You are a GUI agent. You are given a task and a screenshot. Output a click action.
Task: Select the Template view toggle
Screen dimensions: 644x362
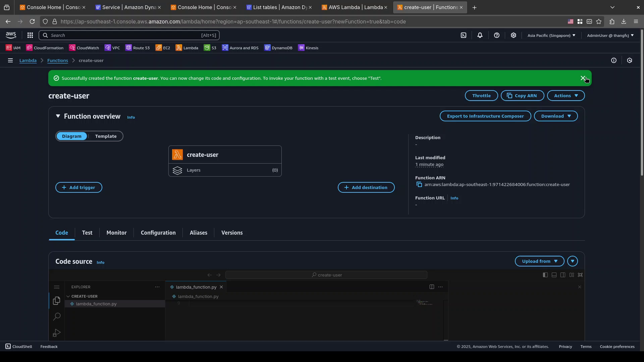point(106,136)
